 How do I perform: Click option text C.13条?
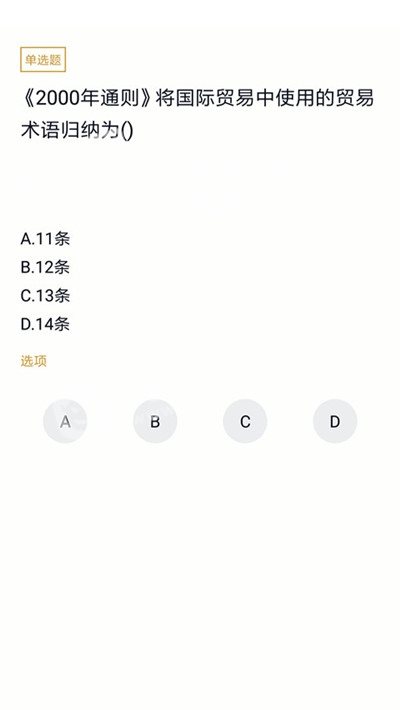pyautogui.click(x=45, y=296)
